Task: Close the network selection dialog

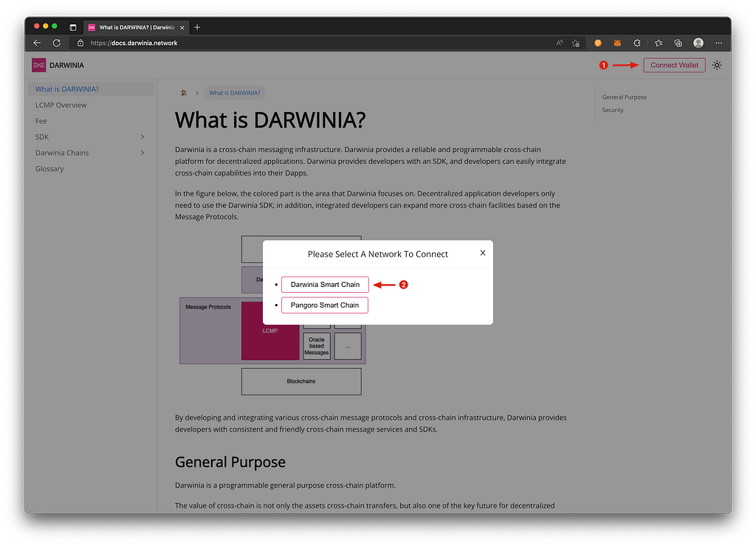Action: pyautogui.click(x=483, y=252)
